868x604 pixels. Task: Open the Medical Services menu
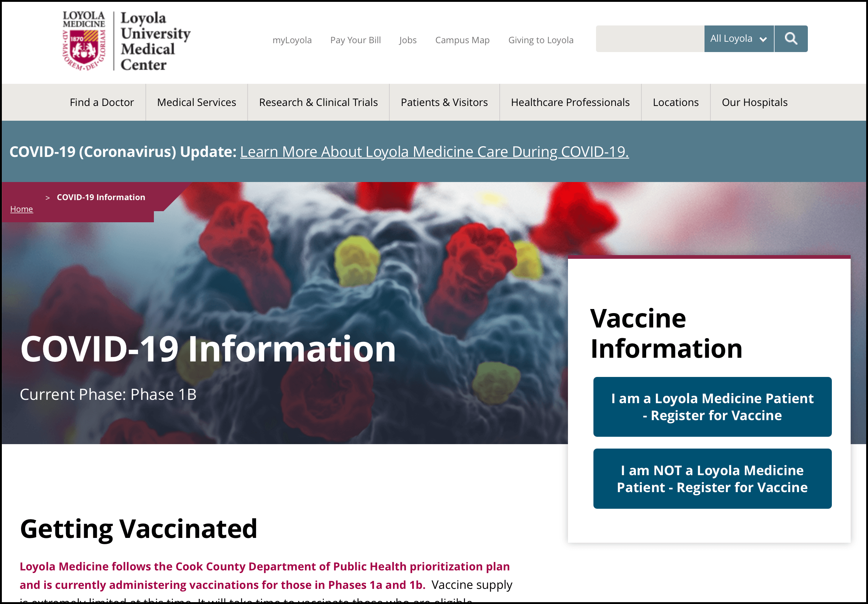197,102
